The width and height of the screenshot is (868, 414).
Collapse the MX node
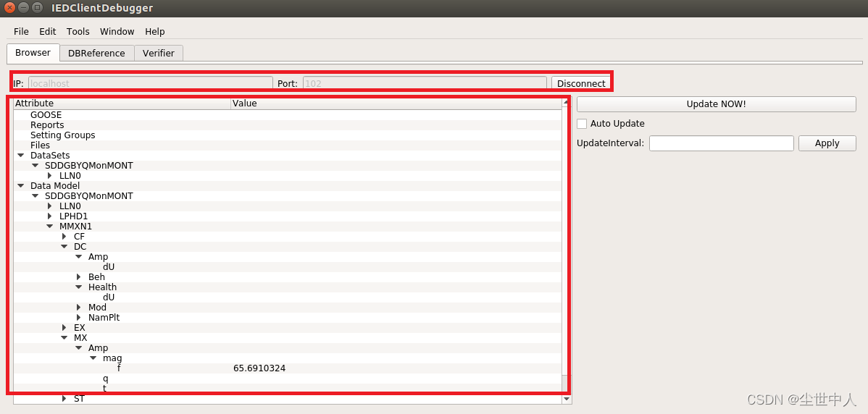[x=64, y=338]
